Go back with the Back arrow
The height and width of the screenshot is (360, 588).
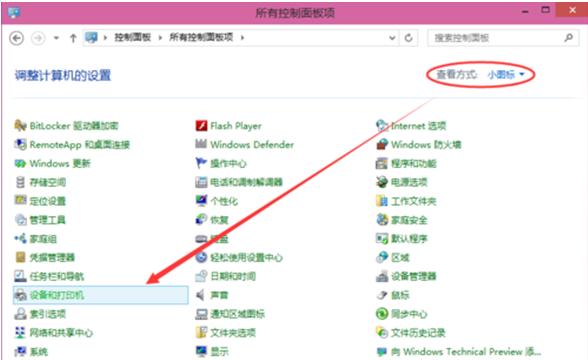[16, 38]
